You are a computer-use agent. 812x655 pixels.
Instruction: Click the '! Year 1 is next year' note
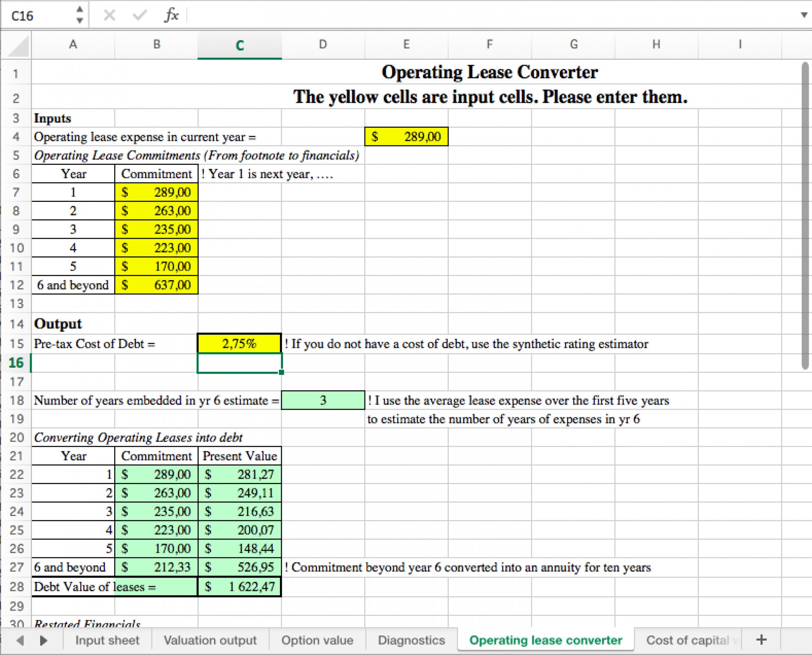pyautogui.click(x=267, y=174)
